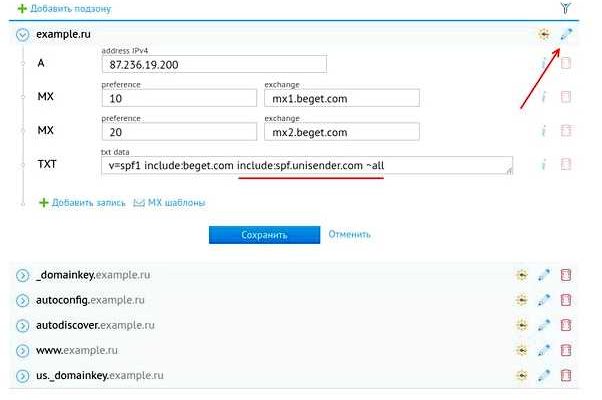Screen dimensions: 602x400
Task: Click the exchange field mx2.beget.com
Action: coord(342,132)
